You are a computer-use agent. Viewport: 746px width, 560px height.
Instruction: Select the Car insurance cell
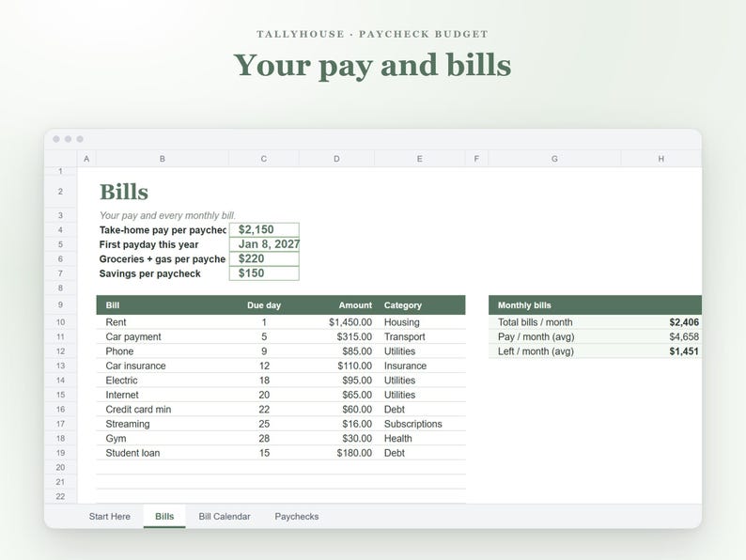click(x=163, y=366)
